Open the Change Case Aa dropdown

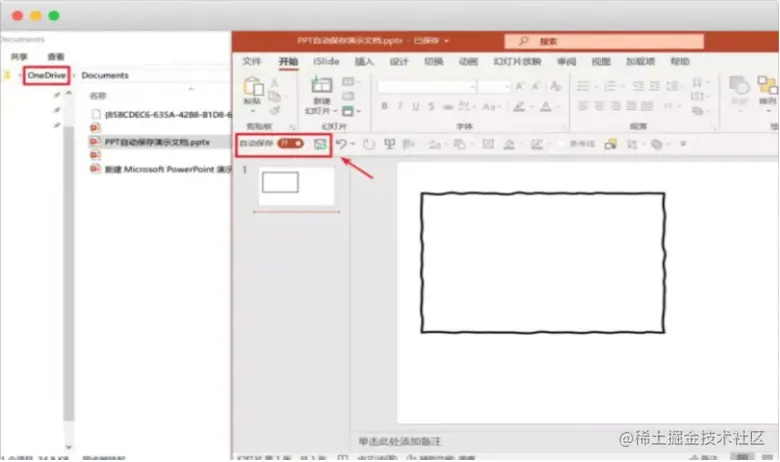pos(491,106)
